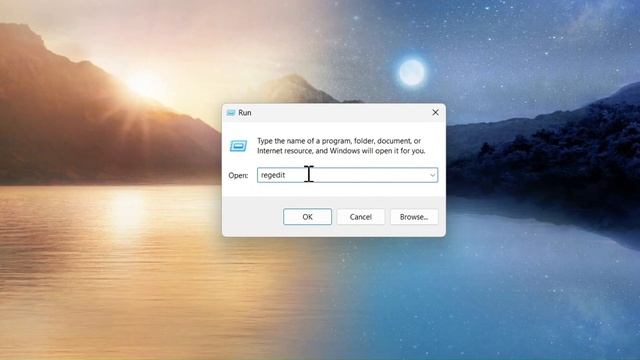
Task: Click OK to run regedit
Action: point(307,217)
